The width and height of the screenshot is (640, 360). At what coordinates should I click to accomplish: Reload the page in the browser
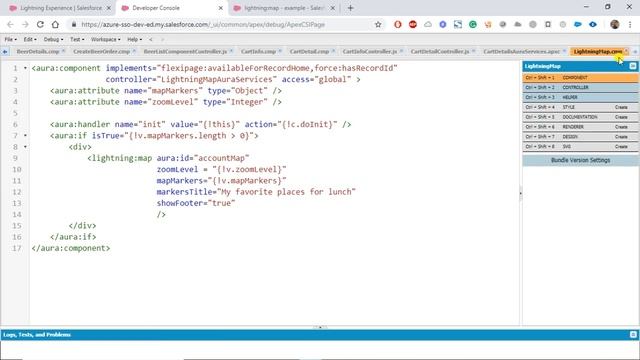coord(40,24)
